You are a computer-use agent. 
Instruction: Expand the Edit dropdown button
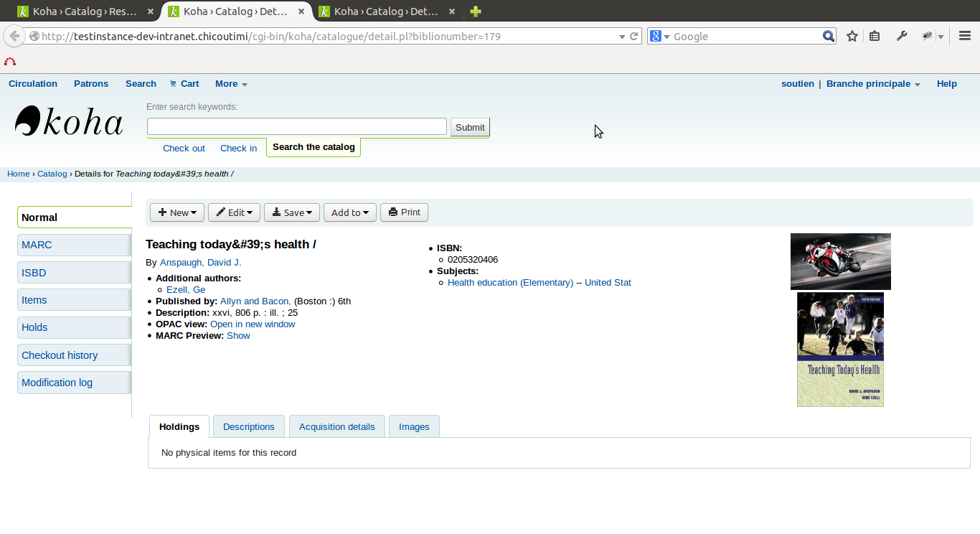click(235, 212)
